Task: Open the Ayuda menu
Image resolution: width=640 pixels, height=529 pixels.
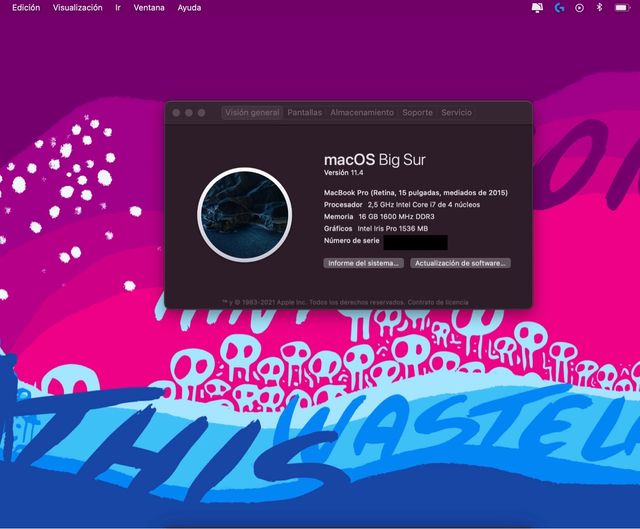Action: click(189, 7)
